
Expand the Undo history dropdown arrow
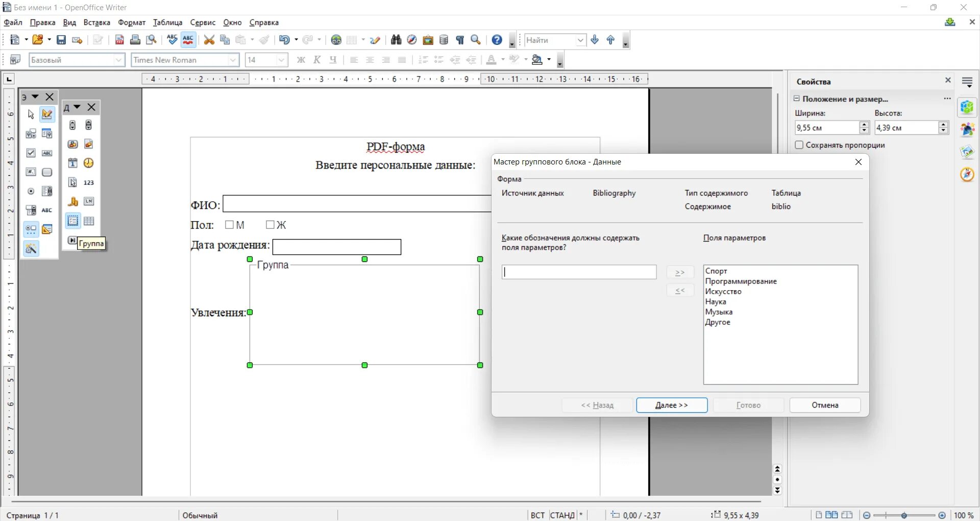[x=296, y=40]
